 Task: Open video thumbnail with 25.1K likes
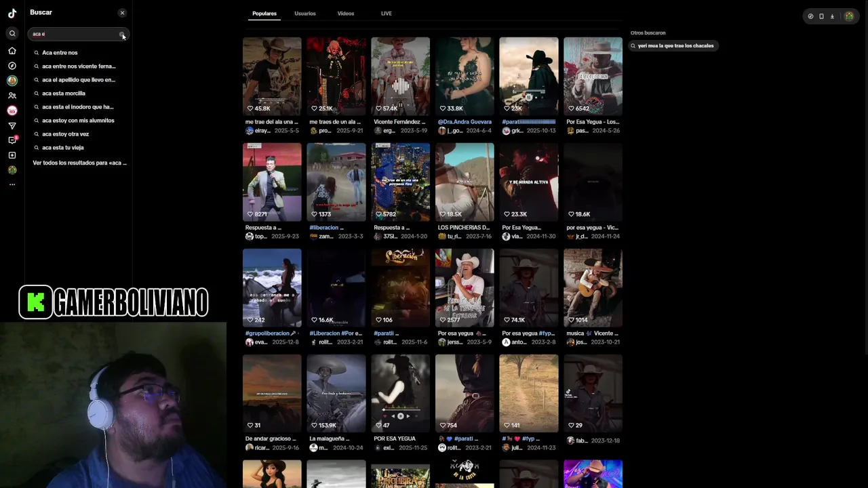coord(336,76)
